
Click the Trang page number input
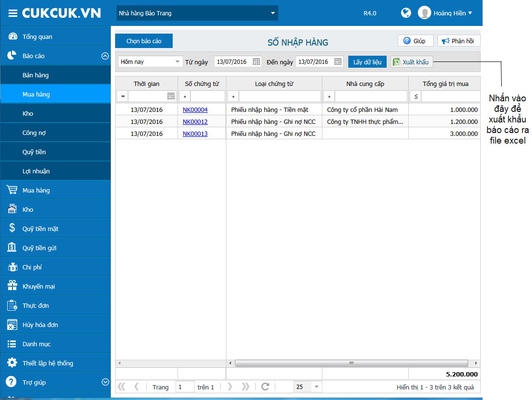185,387
